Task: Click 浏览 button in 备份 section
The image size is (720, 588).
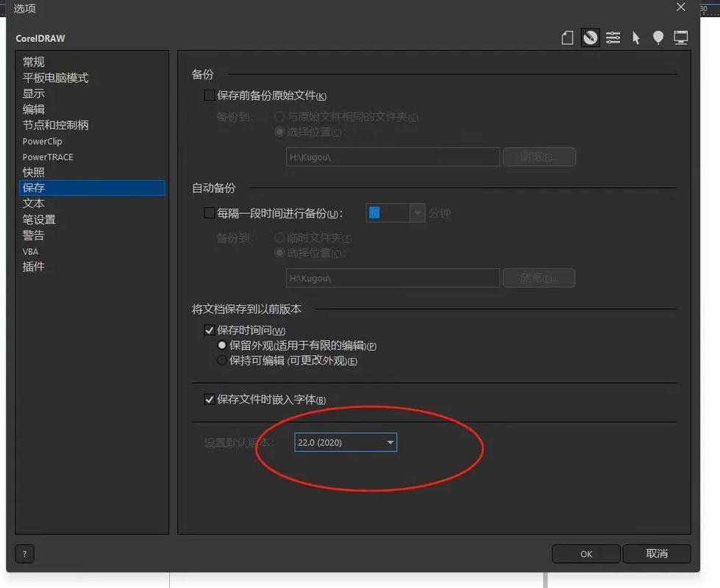Action: click(x=539, y=157)
